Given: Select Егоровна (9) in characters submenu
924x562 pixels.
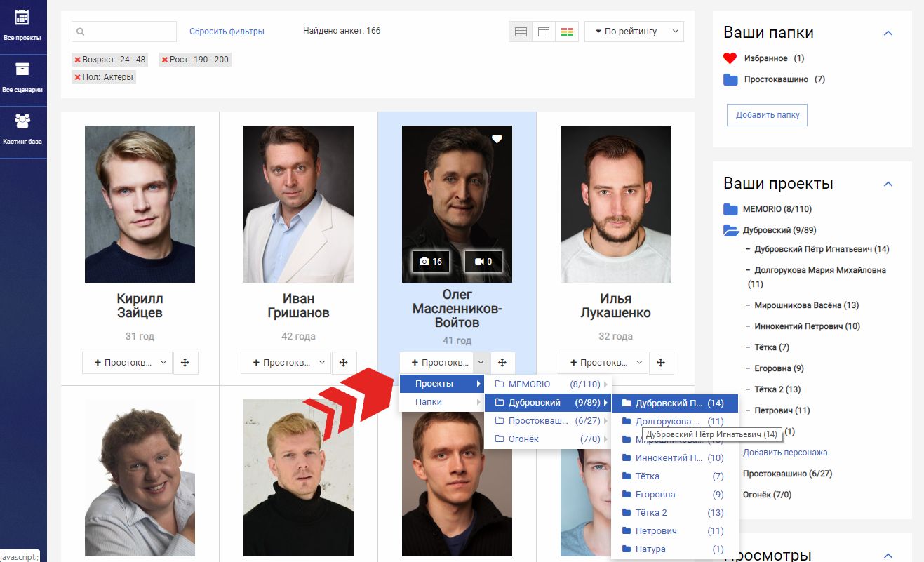Looking at the screenshot, I should pyautogui.click(x=675, y=495).
